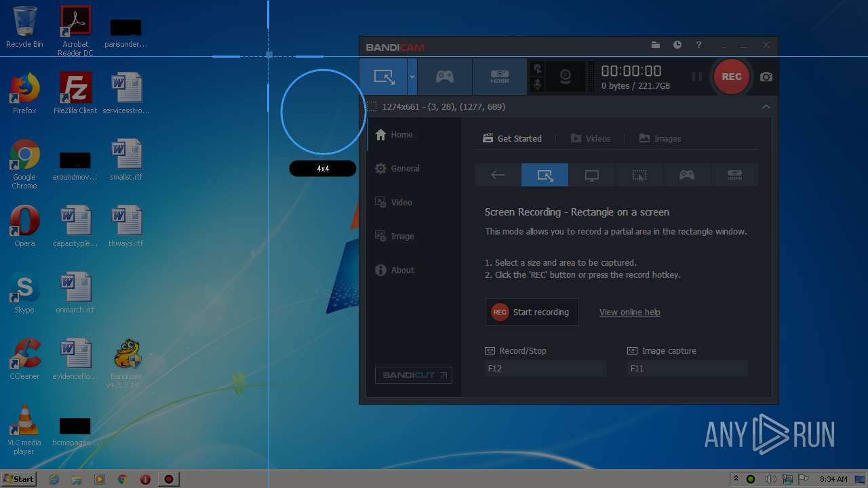Image resolution: width=868 pixels, height=488 pixels.
Task: Open the output folder icon in title bar
Action: point(656,45)
